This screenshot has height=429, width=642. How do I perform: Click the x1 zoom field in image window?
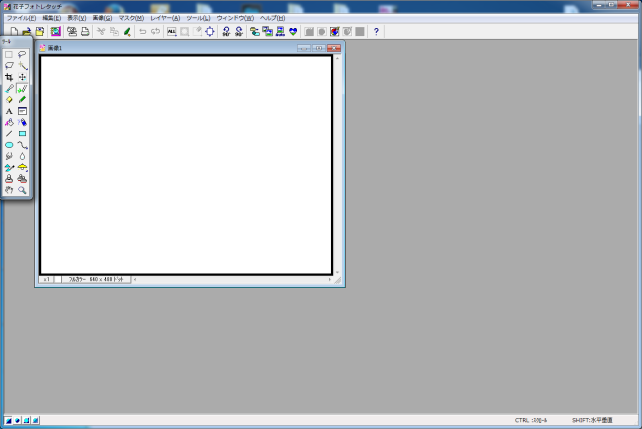pyautogui.click(x=46, y=279)
